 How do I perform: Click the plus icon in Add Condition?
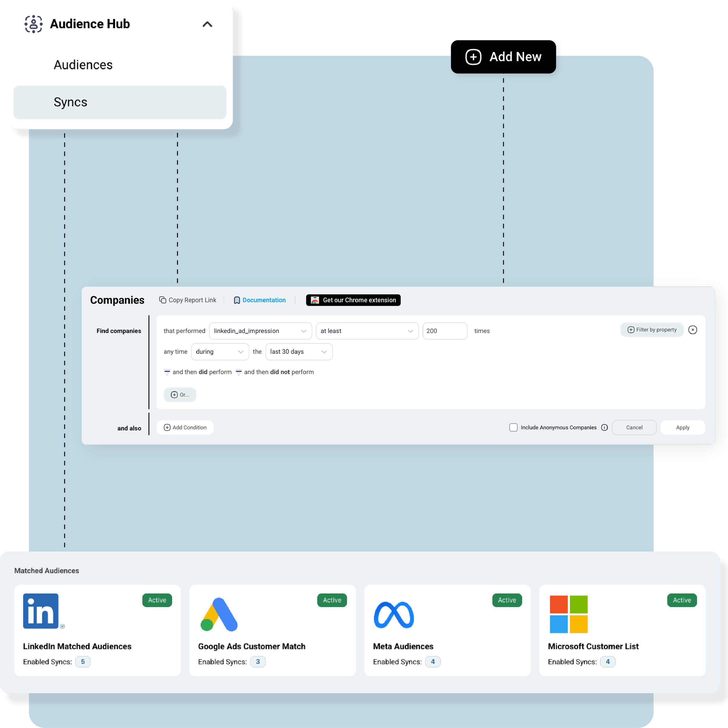point(167,427)
